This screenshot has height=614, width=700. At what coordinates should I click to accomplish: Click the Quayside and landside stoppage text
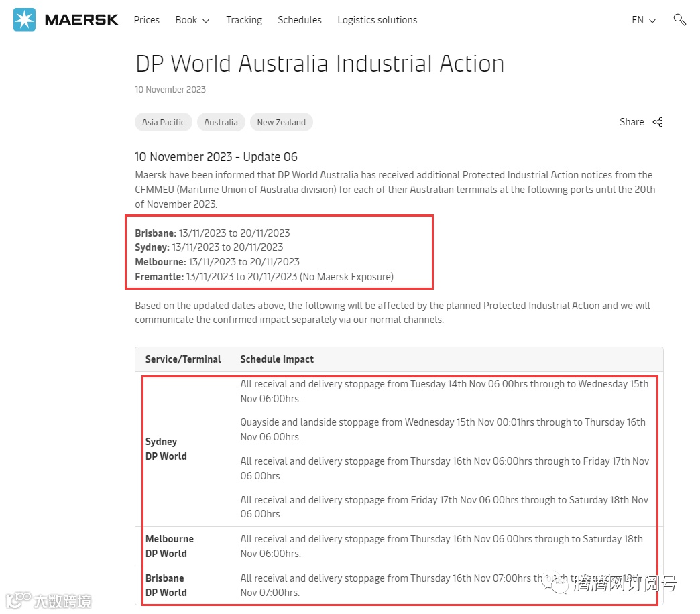click(443, 429)
